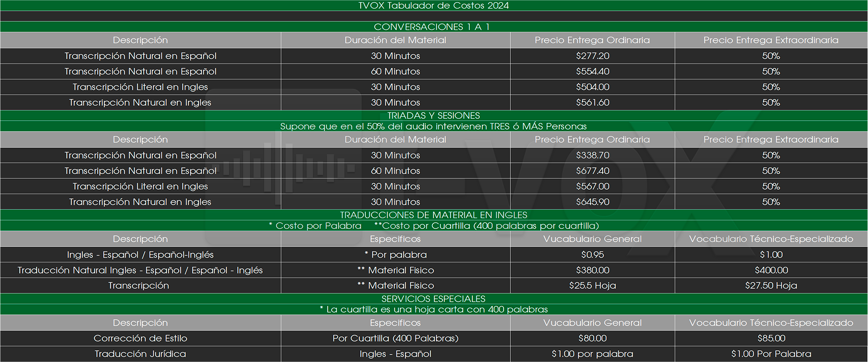Select the $645.90 price cell
The height and width of the screenshot is (362, 868).
click(592, 202)
